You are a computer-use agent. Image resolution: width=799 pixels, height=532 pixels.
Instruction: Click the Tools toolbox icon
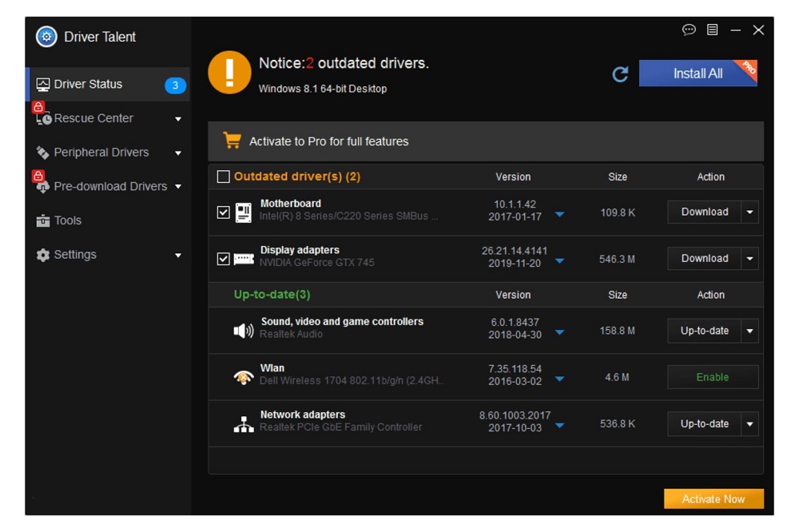[43, 220]
